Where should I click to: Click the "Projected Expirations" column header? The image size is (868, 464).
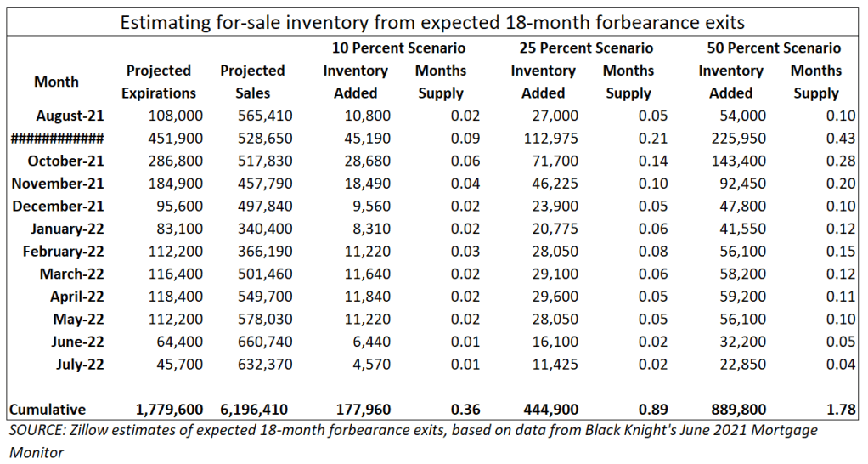tap(159, 82)
